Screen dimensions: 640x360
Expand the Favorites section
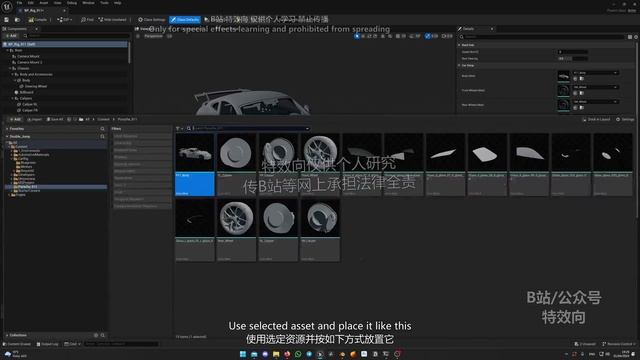[x=7, y=129]
